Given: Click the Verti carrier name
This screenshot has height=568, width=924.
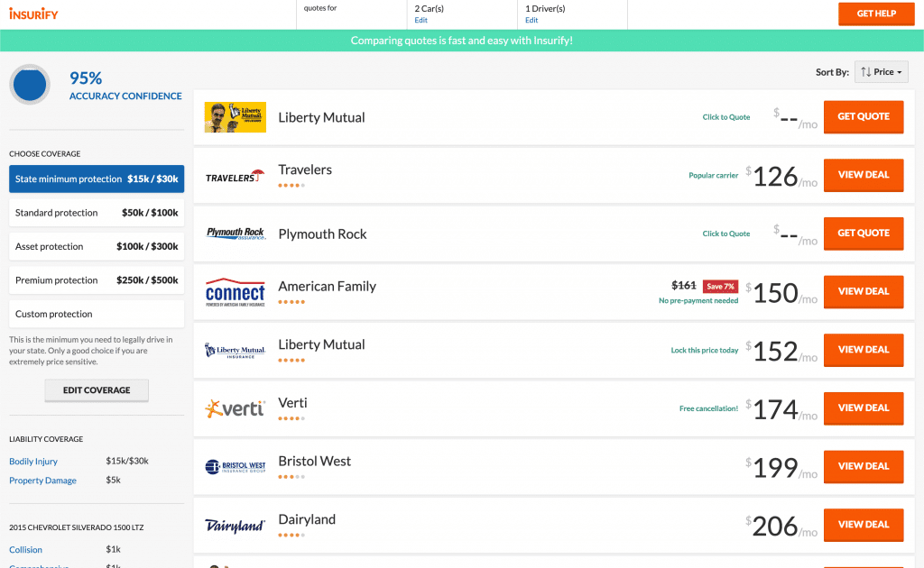Looking at the screenshot, I should point(292,403).
